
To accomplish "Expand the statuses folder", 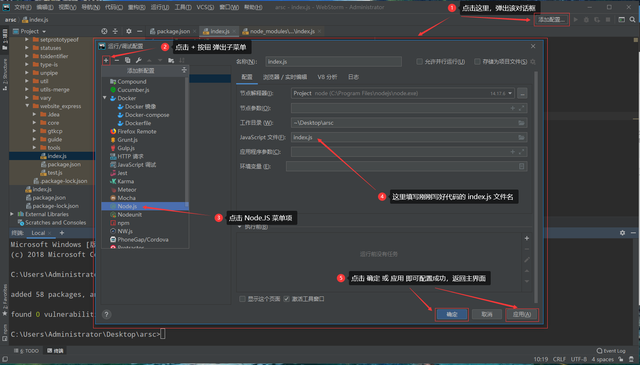I will [27, 48].
